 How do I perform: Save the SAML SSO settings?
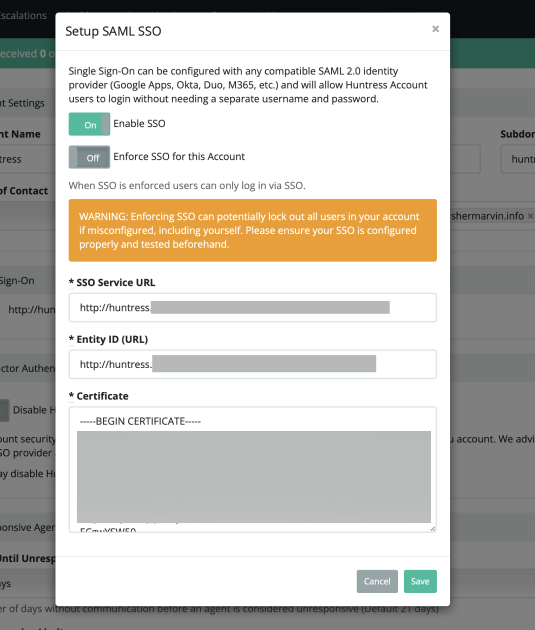420,581
